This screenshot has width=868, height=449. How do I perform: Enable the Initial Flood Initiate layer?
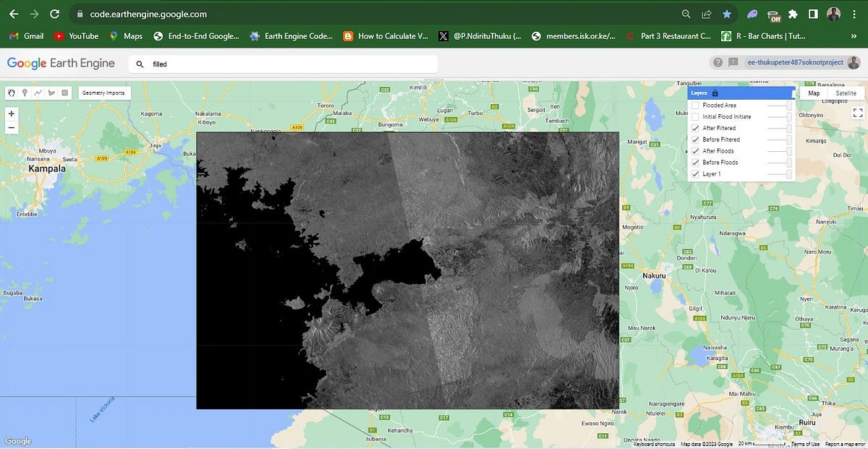tap(694, 116)
